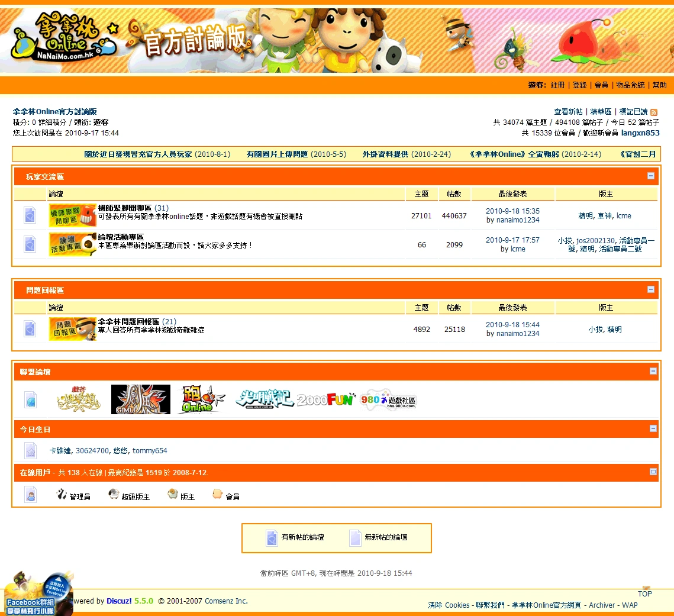Click the 拿拿林 Online site logo
This screenshot has width=674, height=616.
click(63, 38)
